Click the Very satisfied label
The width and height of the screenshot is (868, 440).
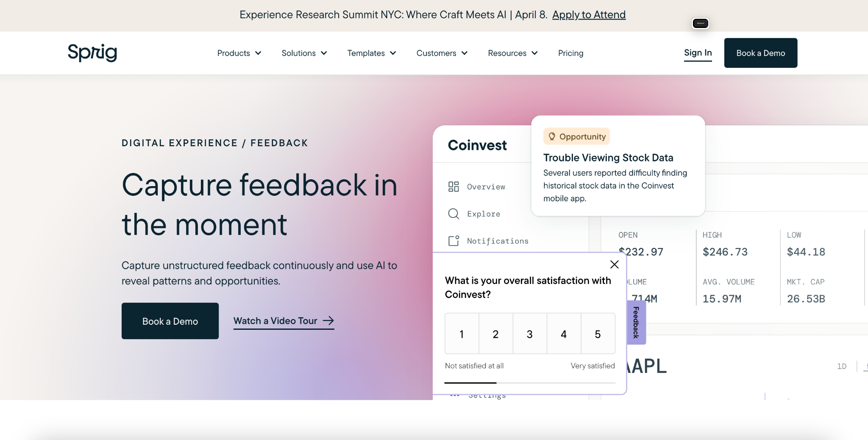593,366
